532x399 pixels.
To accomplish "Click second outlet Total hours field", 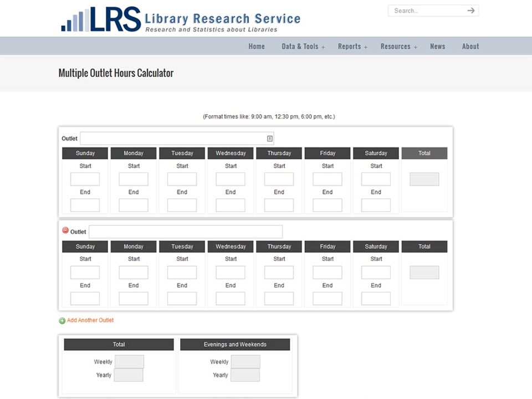I will 424,273.
